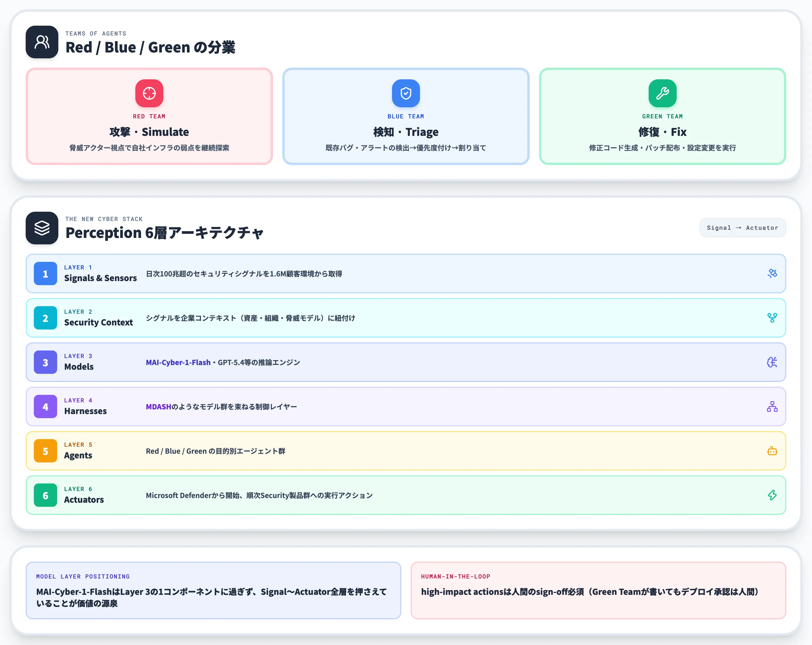Click the HUMAN-IN-THE-LOOP label

(x=455, y=576)
